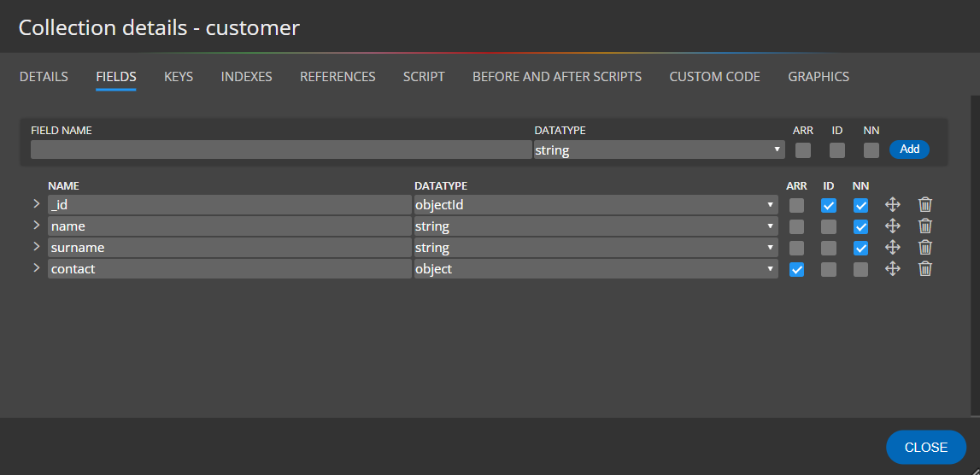The height and width of the screenshot is (475, 980).
Task: Open datatype dropdown for contact field
Action: click(x=595, y=269)
